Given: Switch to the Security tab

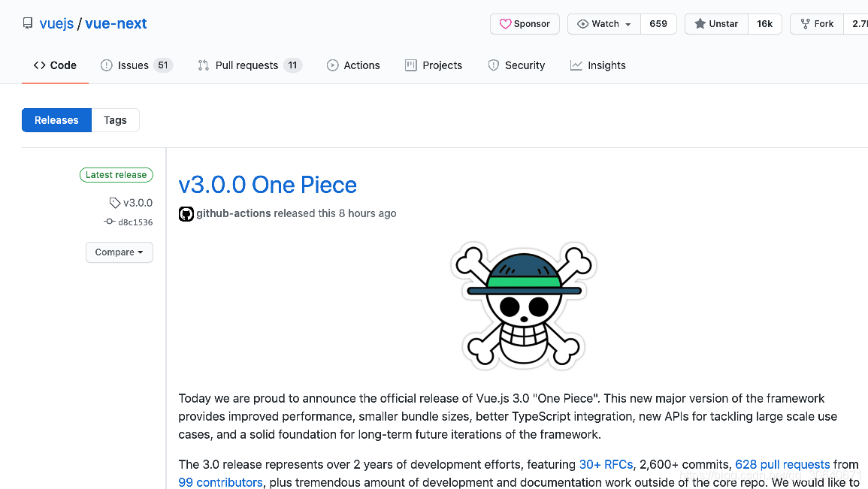Looking at the screenshot, I should coord(516,65).
